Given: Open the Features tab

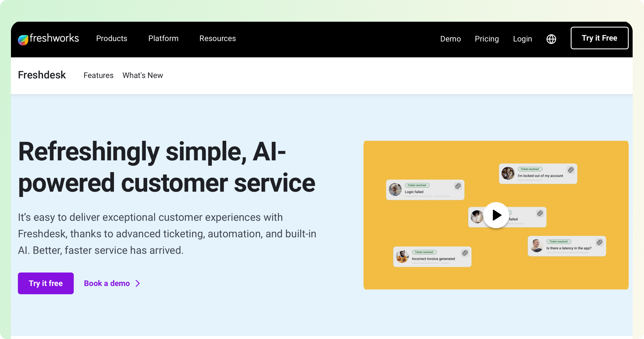Looking at the screenshot, I should (x=98, y=75).
